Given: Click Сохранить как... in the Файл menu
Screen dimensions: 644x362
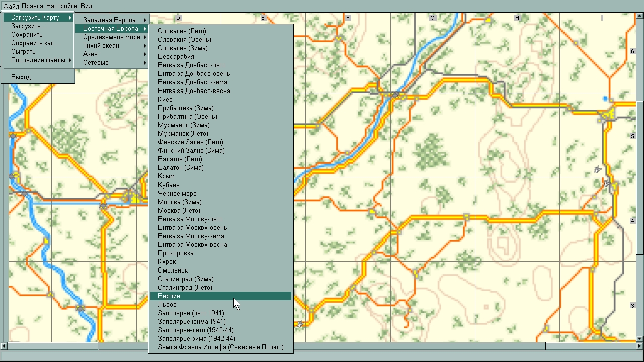Looking at the screenshot, I should point(35,43).
